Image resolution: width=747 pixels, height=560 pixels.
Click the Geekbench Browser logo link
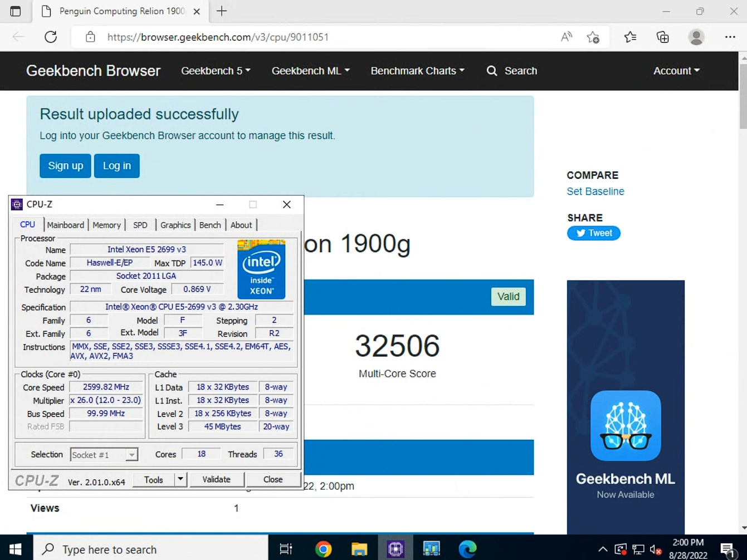click(93, 71)
